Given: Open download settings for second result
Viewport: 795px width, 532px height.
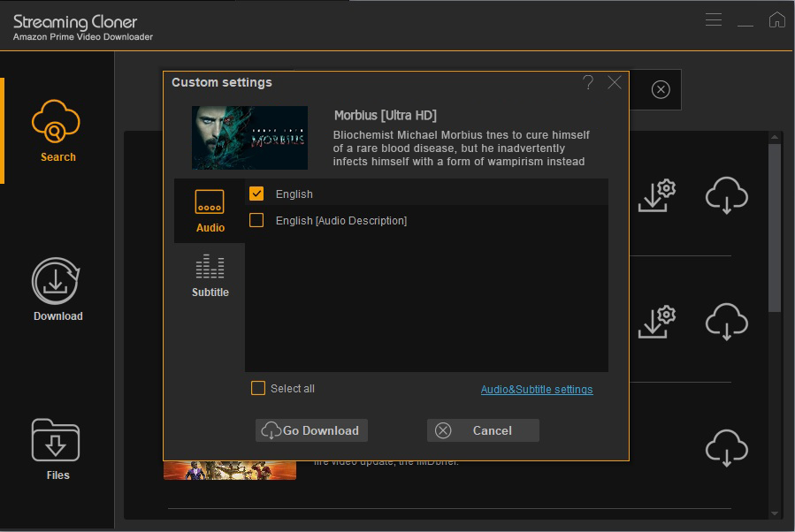Looking at the screenshot, I should coord(657,322).
